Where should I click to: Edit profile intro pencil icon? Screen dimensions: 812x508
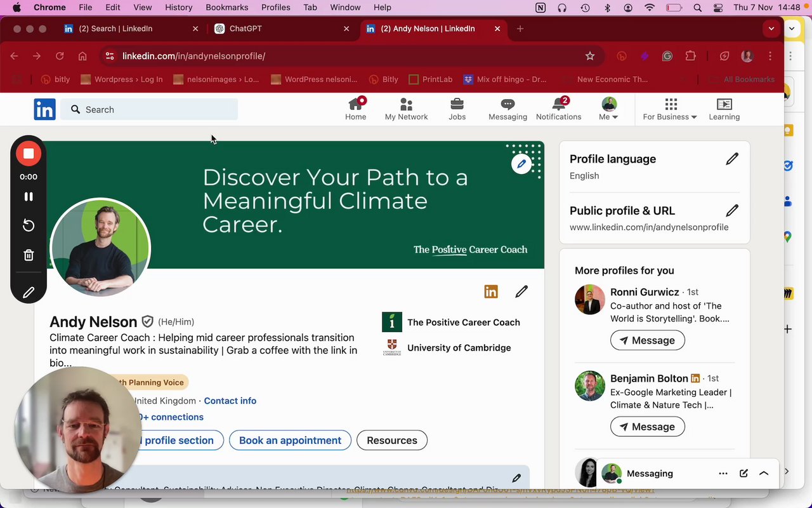(521, 291)
